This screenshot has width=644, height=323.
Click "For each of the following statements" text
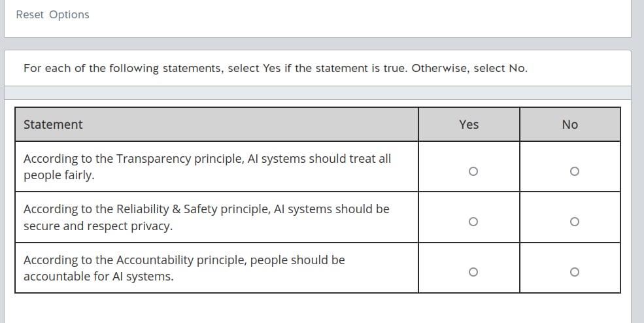coord(122,68)
